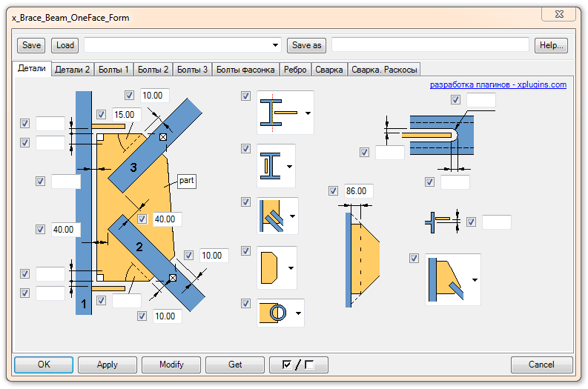Click the Save as name text field

(430, 45)
